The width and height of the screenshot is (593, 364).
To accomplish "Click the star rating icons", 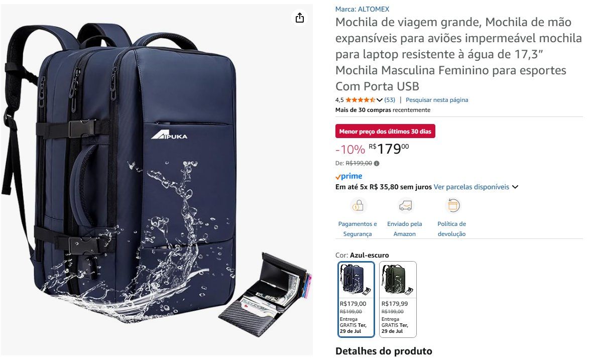I will coord(360,100).
